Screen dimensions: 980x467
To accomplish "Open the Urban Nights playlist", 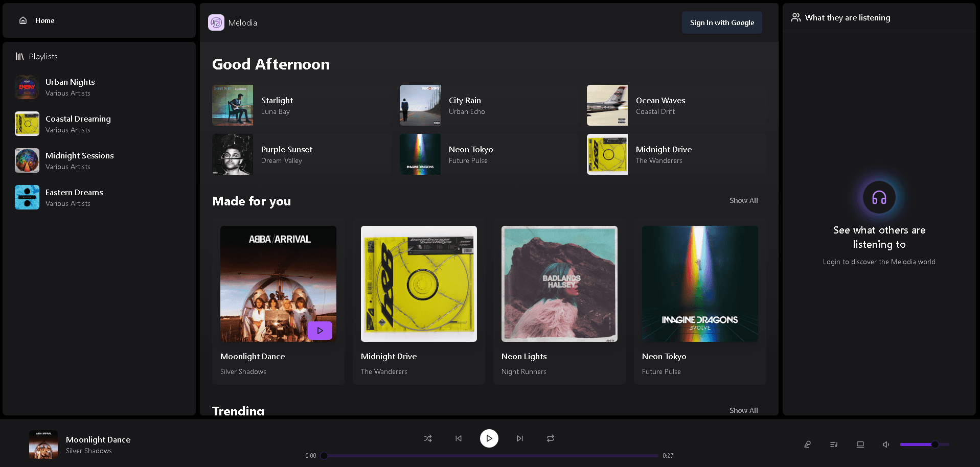I will 99,87.
